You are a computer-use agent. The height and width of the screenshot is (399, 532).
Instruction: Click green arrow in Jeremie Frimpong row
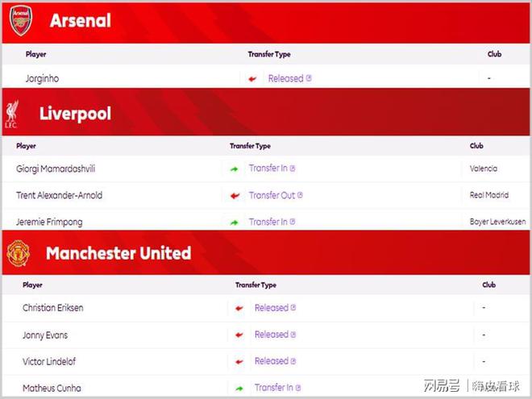pyautogui.click(x=235, y=222)
